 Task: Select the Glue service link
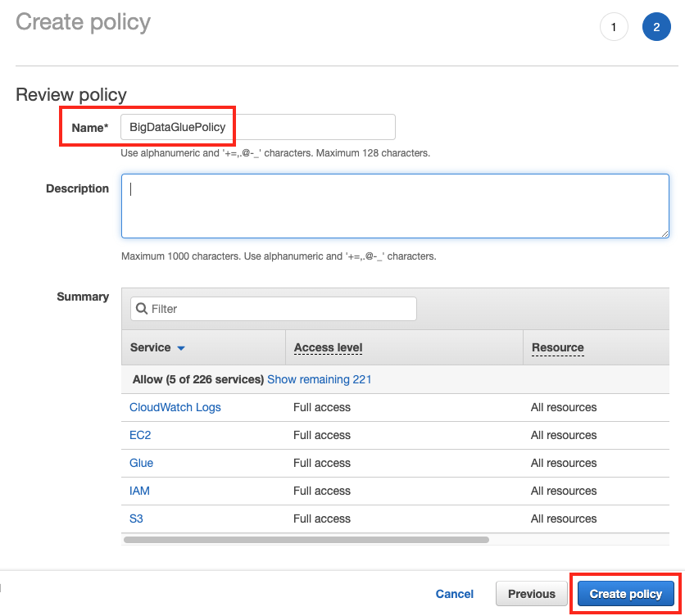click(141, 463)
